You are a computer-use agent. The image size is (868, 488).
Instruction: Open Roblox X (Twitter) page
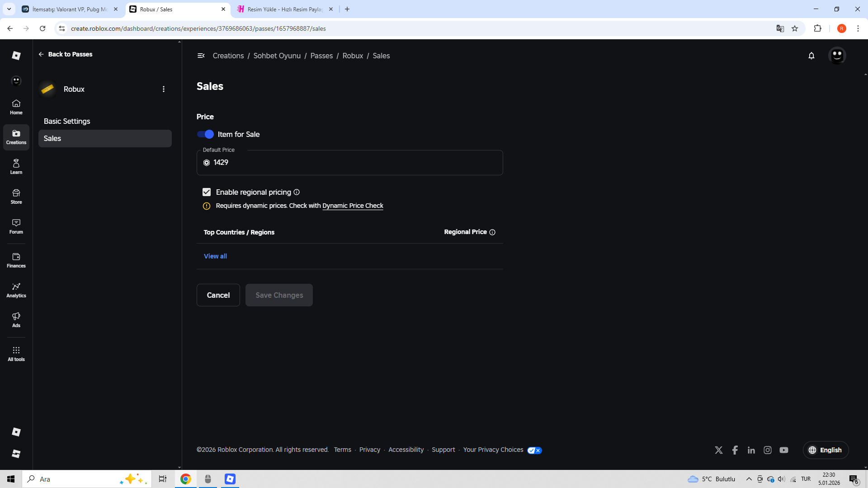pos(719,450)
